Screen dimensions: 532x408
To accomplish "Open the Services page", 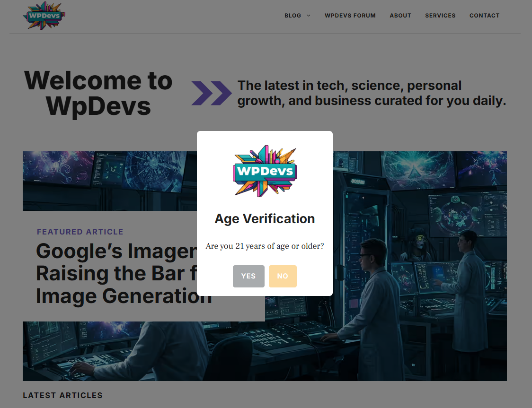I will (440, 16).
